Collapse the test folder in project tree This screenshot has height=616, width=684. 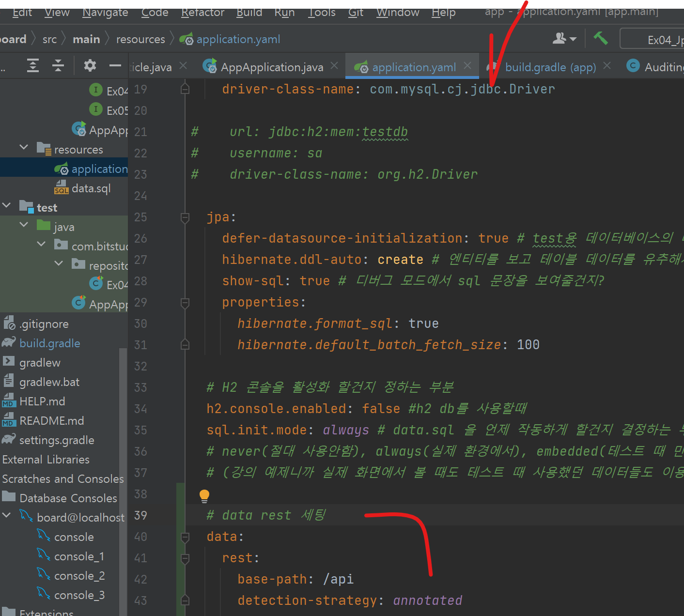[7, 206]
